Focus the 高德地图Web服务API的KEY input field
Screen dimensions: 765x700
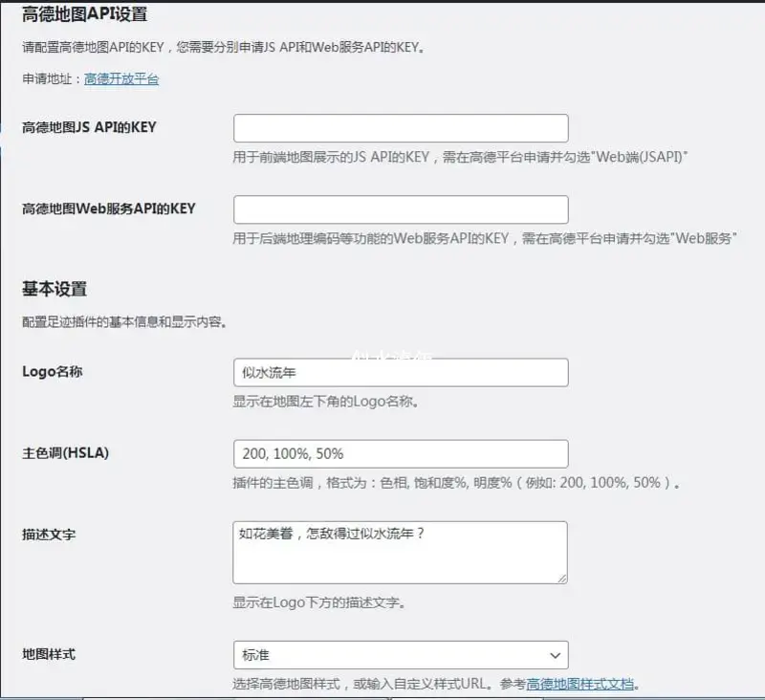point(401,209)
